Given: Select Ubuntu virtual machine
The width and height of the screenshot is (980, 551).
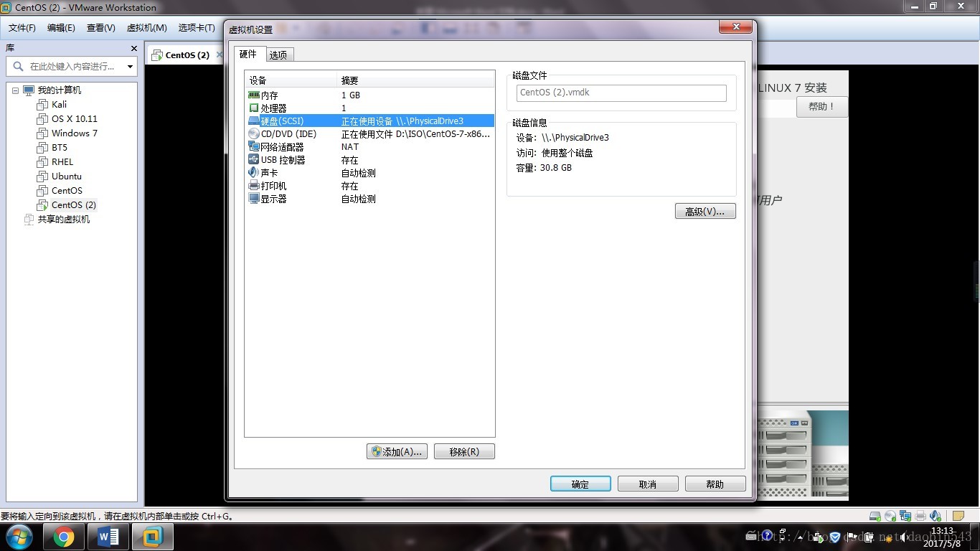Looking at the screenshot, I should (66, 176).
